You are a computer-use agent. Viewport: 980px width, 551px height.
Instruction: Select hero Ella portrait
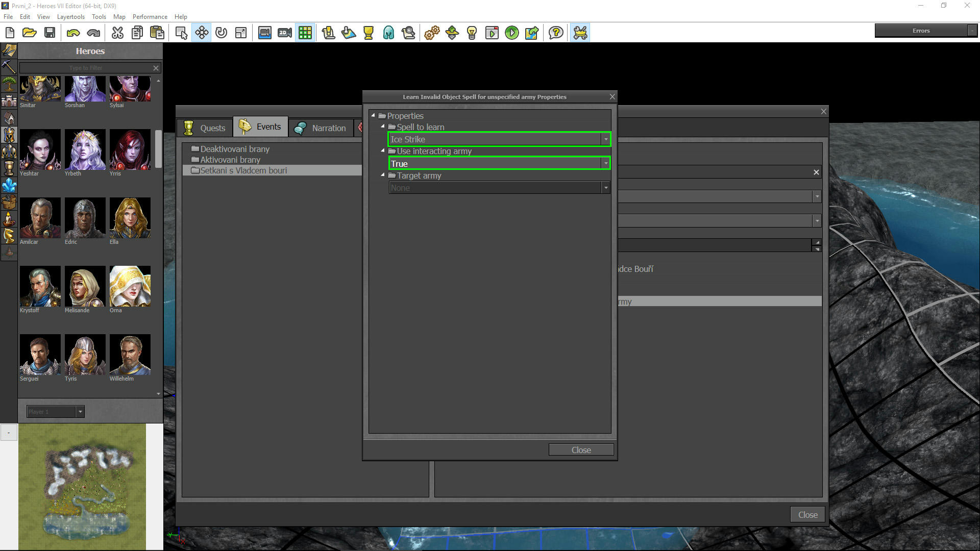click(130, 218)
